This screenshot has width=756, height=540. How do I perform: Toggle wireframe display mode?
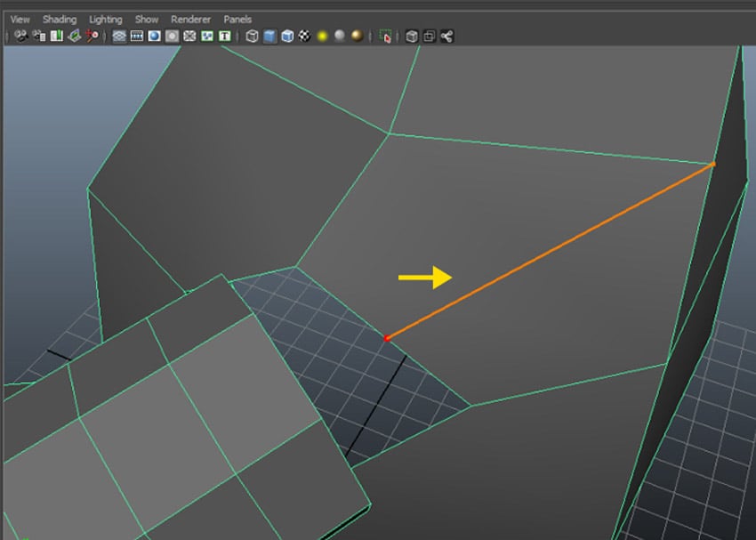point(252,36)
